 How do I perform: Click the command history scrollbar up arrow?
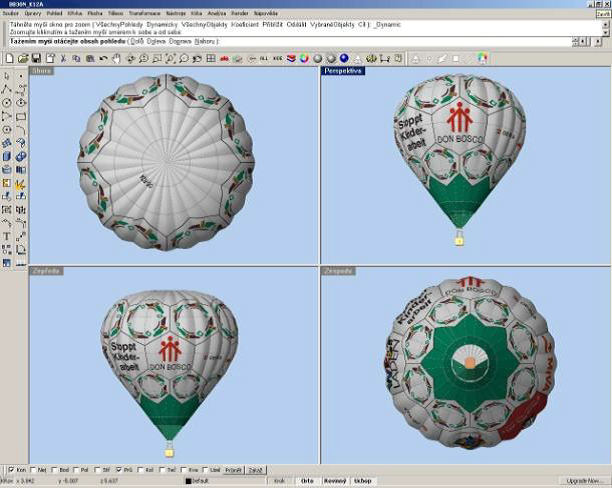(x=606, y=24)
